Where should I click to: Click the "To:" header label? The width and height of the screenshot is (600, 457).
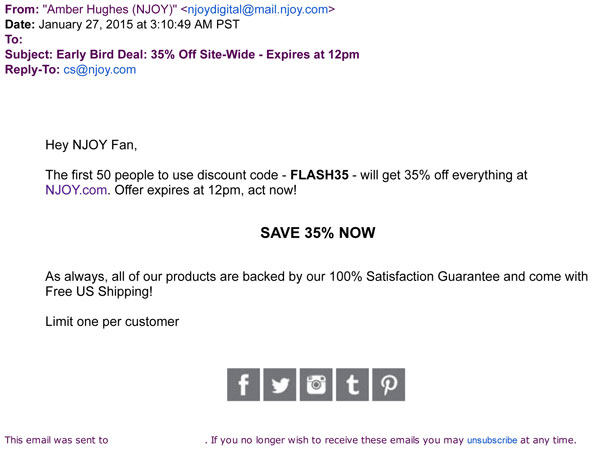pos(14,40)
